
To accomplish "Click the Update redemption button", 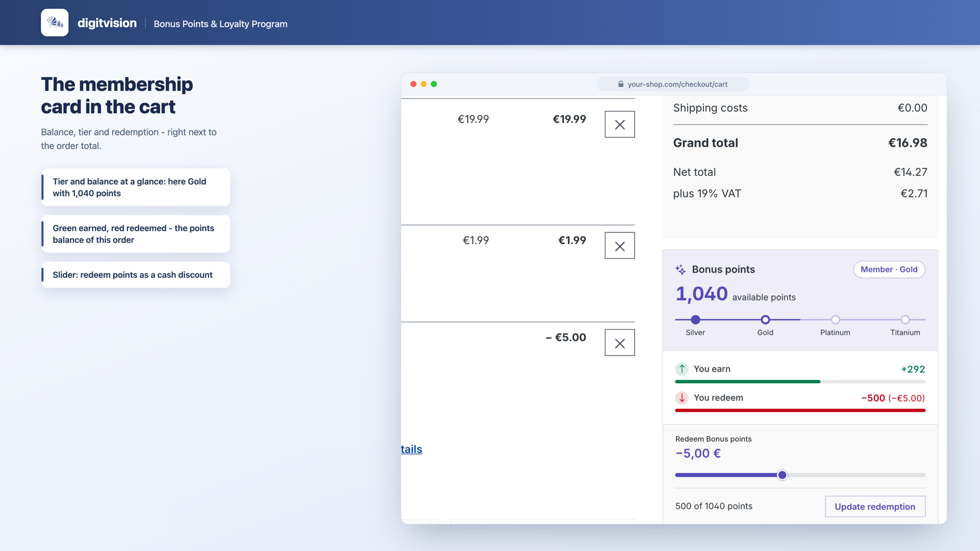I will coord(875,507).
